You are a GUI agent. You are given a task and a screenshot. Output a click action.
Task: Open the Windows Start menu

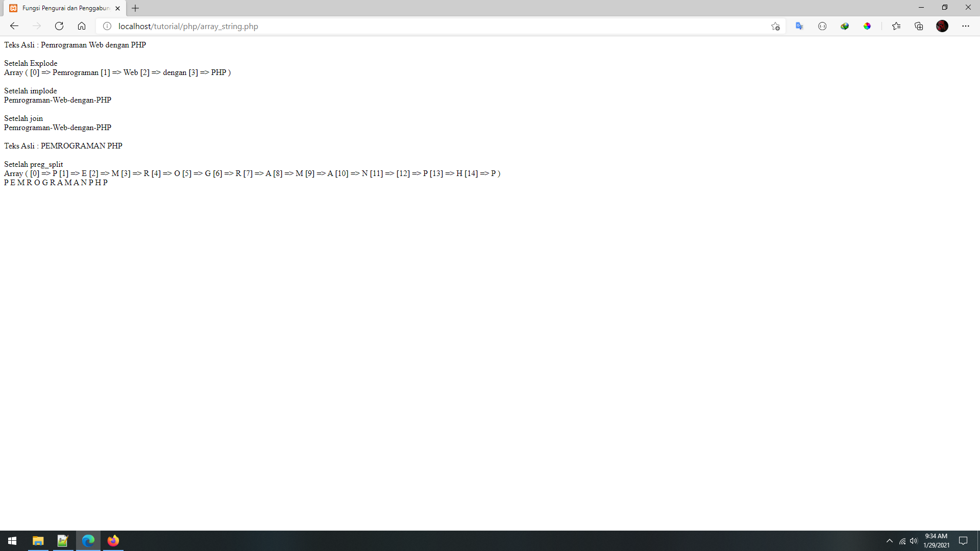coord(12,541)
